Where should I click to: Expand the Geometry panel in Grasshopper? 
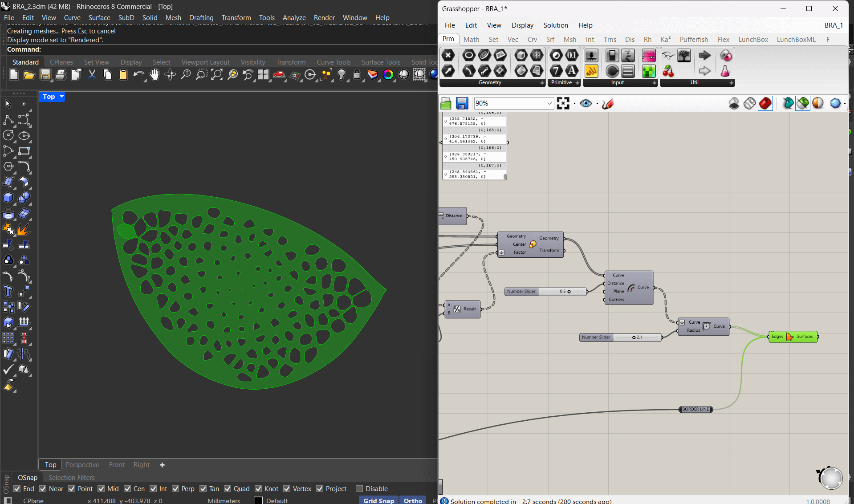pyautogui.click(x=542, y=83)
